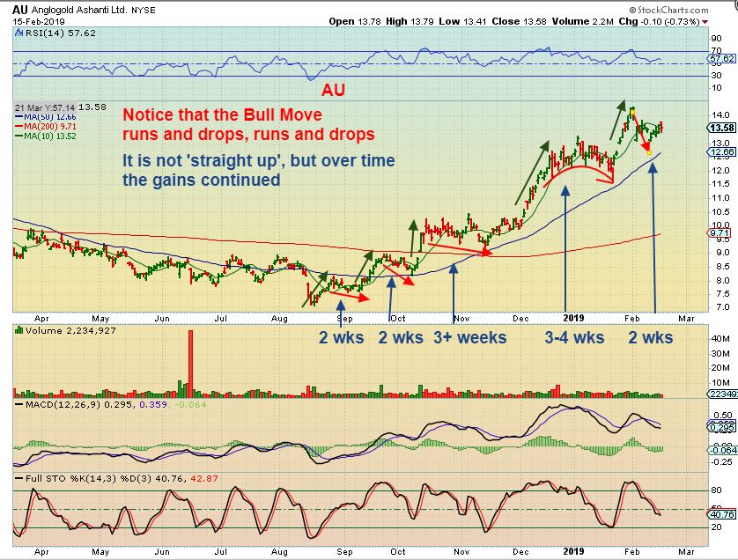Click the Jun label under the price panel
The height and width of the screenshot is (560, 738).
click(162, 319)
